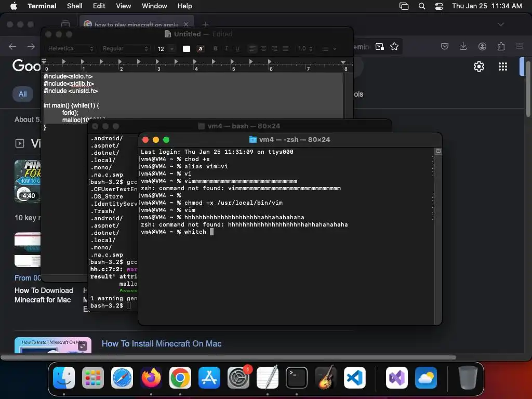Open the list bullets dropdown in TextEdit
This screenshot has width=532, height=399.
(x=329, y=49)
